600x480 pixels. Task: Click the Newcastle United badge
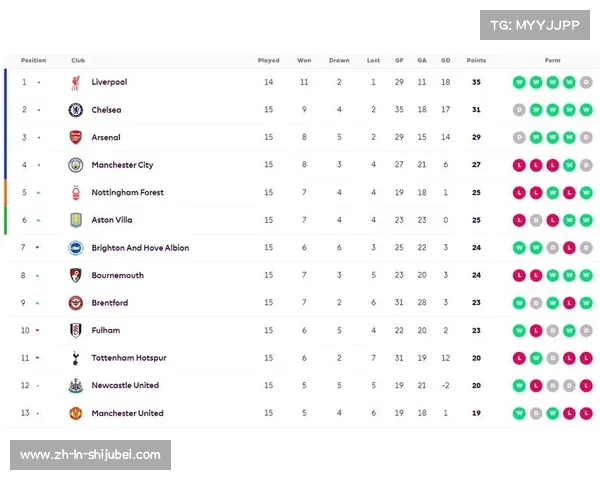pos(76,385)
